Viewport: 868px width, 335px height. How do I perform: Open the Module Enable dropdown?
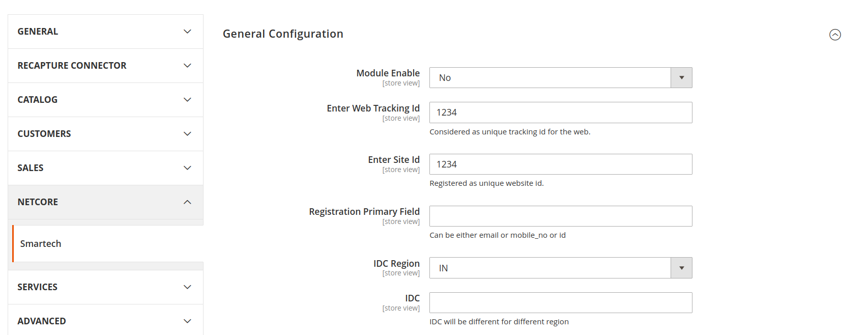tap(560, 78)
